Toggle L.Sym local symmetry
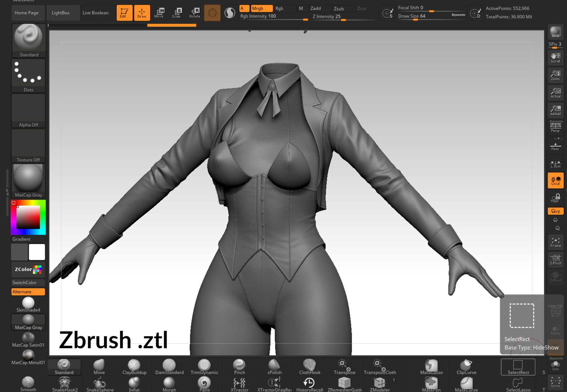 [x=555, y=163]
